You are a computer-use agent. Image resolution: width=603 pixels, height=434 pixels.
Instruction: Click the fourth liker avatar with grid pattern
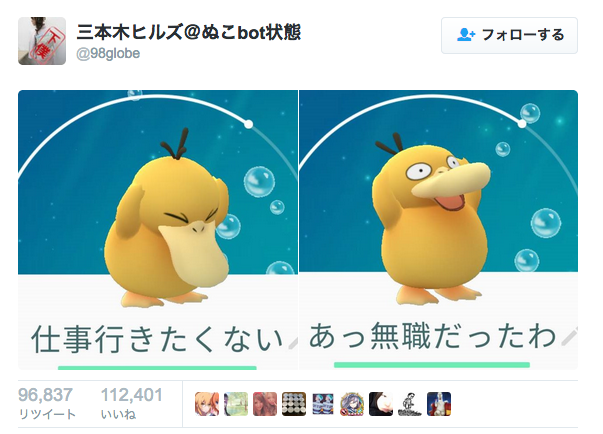[294, 404]
